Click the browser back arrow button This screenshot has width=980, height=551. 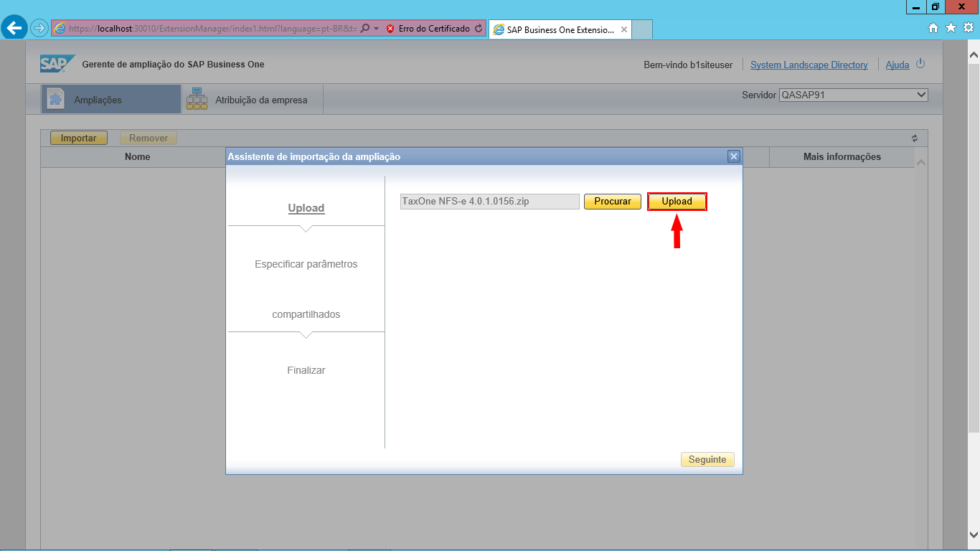14,28
